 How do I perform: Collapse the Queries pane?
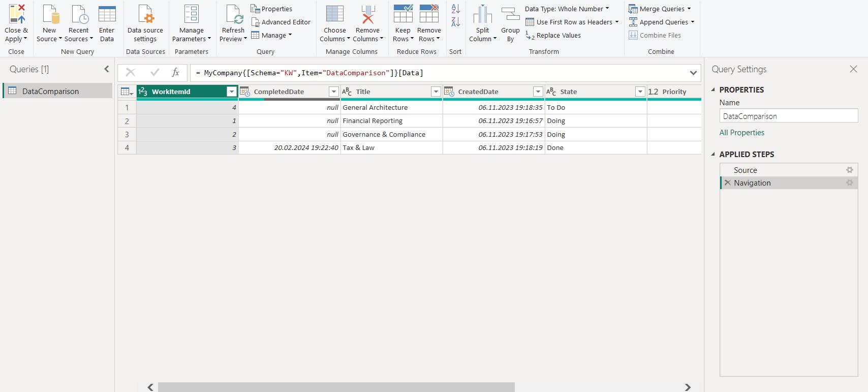(107, 69)
